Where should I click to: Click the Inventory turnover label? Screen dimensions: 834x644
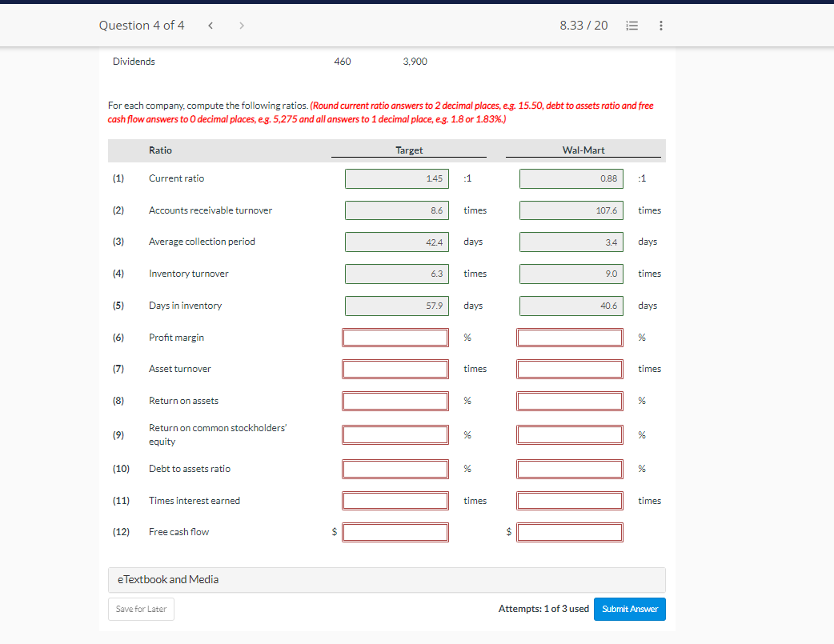point(189,274)
